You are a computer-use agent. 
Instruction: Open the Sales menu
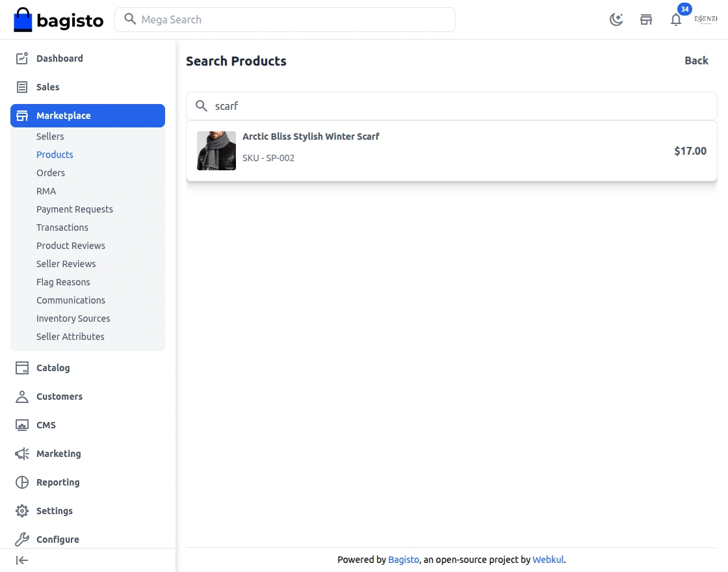(x=47, y=87)
